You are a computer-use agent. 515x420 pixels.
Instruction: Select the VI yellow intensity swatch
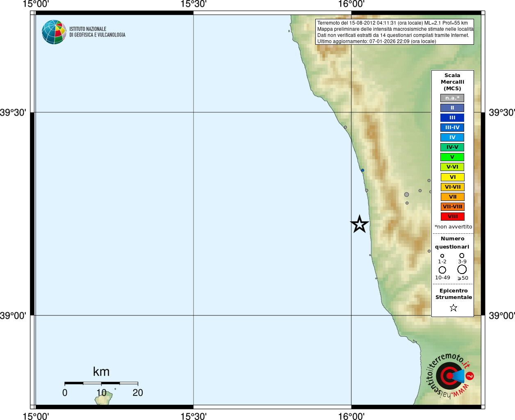click(452, 177)
